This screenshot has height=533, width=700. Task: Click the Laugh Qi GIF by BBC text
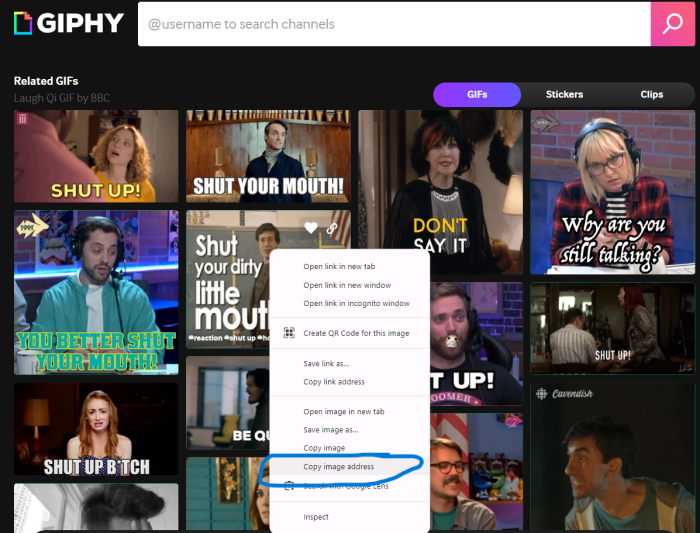(x=62, y=98)
